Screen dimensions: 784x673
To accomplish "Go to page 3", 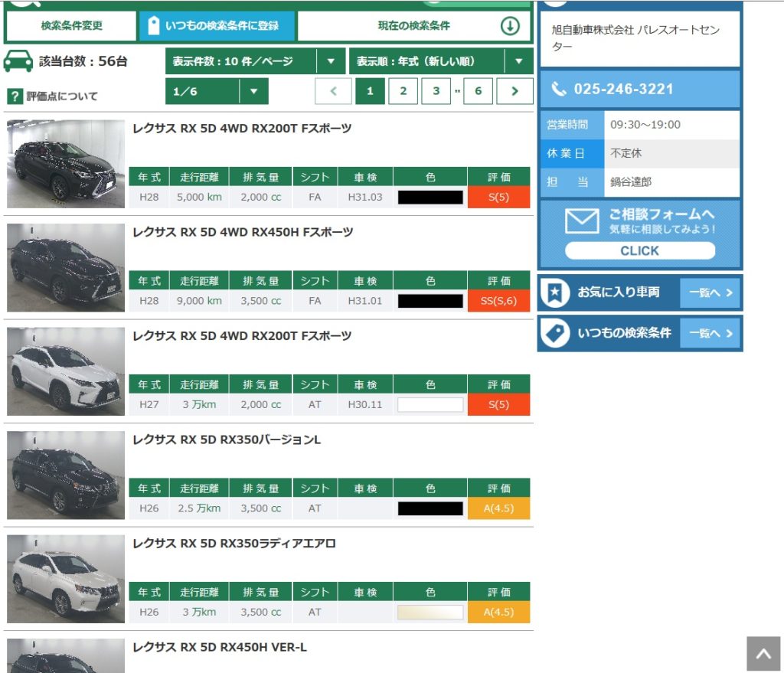I will click(x=436, y=91).
